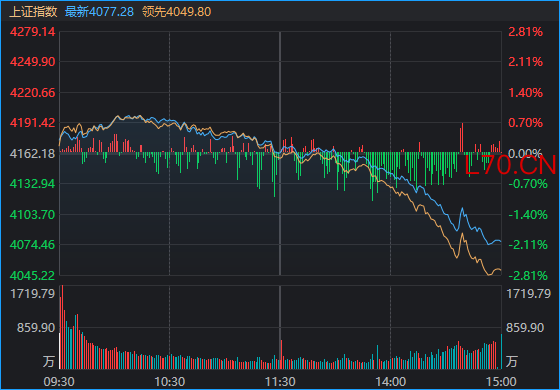Screen dimensions: 560x390
Task: Select the 11:30 time axis label
Action: [x=280, y=382]
